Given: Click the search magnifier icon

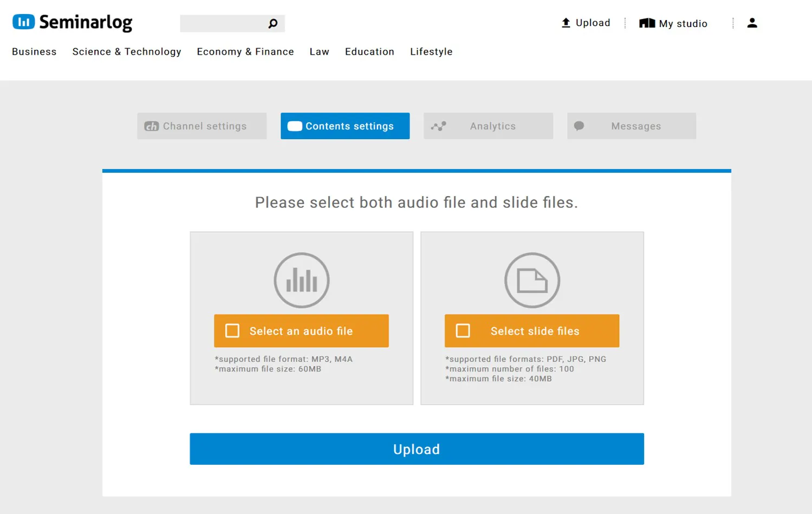Looking at the screenshot, I should 273,23.
